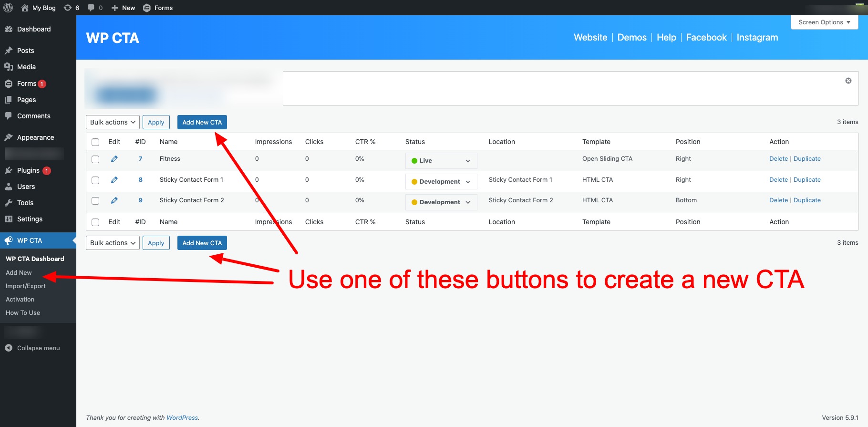The image size is (868, 427).
Task: Open the Demos link in the header
Action: [x=631, y=37]
